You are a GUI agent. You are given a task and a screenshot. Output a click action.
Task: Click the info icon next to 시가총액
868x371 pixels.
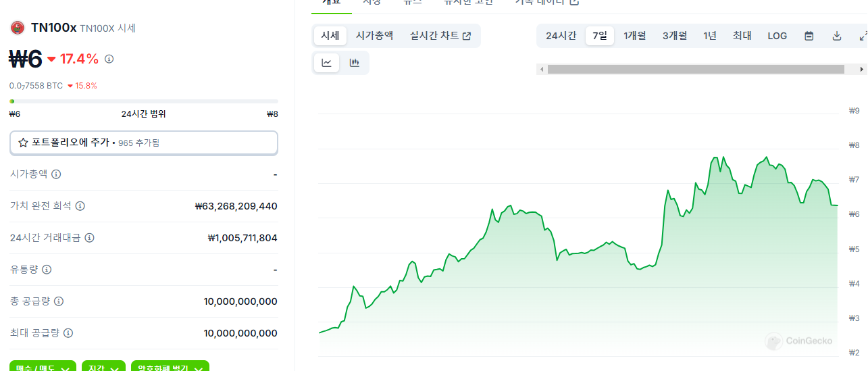tap(56, 174)
